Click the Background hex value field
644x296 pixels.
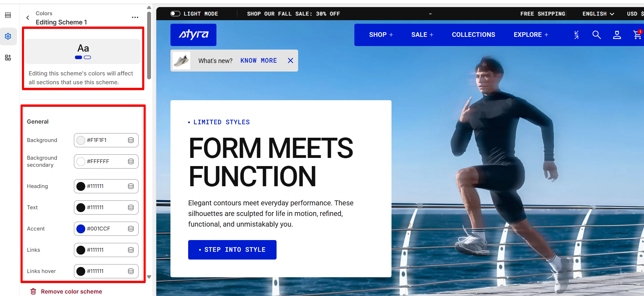tap(106, 140)
